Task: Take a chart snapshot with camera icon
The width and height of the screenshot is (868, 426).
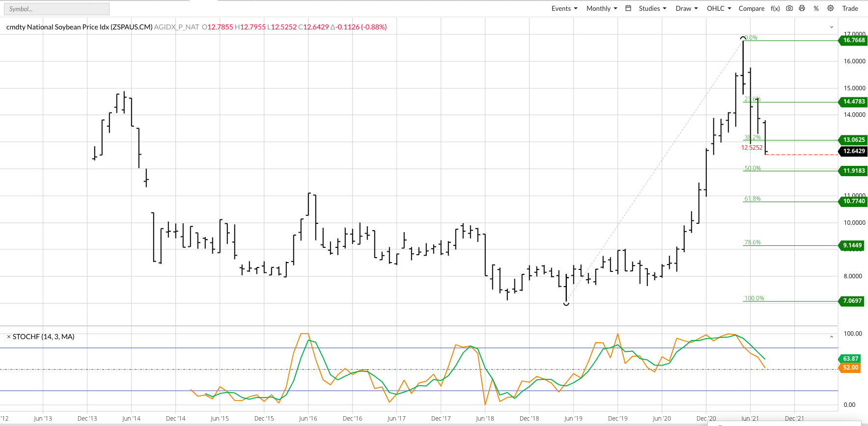Action: point(789,8)
